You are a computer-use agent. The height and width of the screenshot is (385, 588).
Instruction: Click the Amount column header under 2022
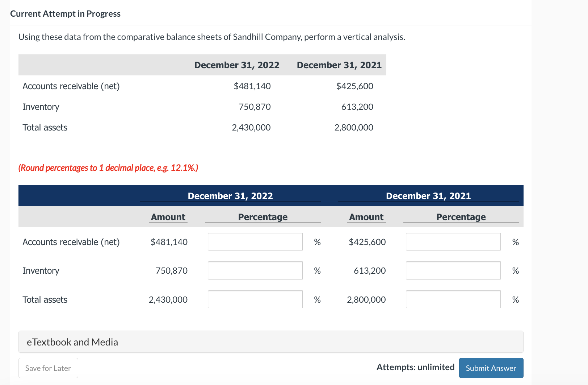pyautogui.click(x=168, y=217)
